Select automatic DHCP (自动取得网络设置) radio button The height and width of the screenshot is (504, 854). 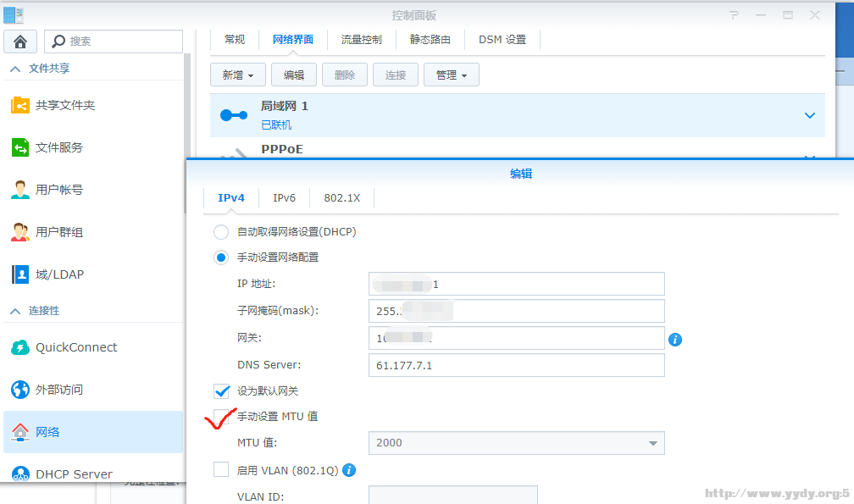(x=221, y=232)
